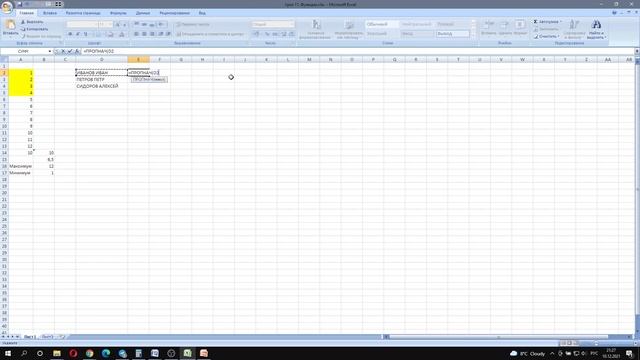Open the Opera icon in taskbar
This screenshot has height=360, width=640.
point(73,353)
